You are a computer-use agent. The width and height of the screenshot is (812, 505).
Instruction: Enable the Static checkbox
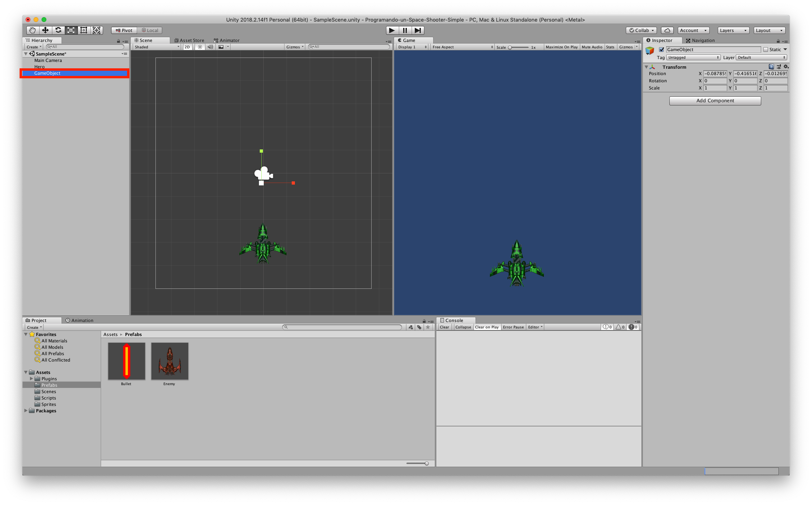pos(766,50)
